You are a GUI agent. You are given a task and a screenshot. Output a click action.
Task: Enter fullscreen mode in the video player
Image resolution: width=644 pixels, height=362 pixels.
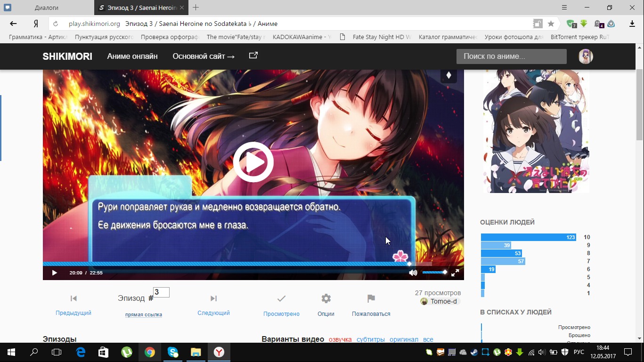coord(455,273)
